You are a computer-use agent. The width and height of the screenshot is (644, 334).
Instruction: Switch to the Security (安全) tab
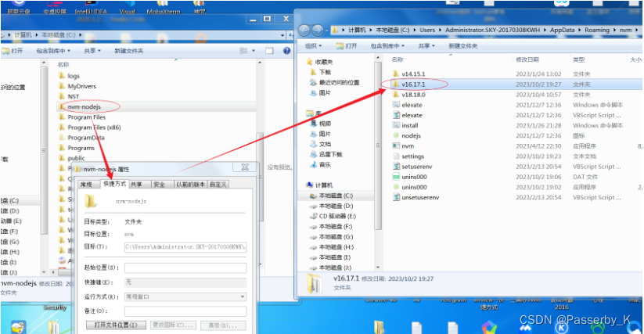tap(160, 185)
